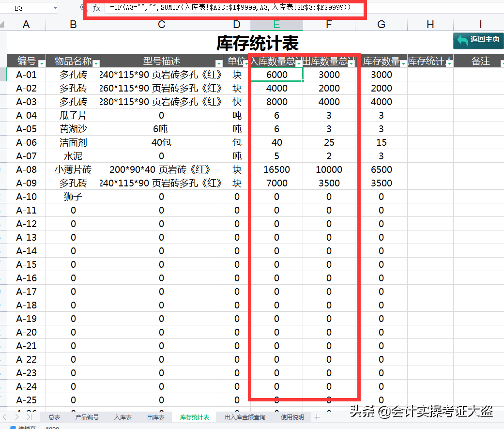504x429 pixels.
Task: Click the 狮子 item name cell
Action: coord(73,197)
